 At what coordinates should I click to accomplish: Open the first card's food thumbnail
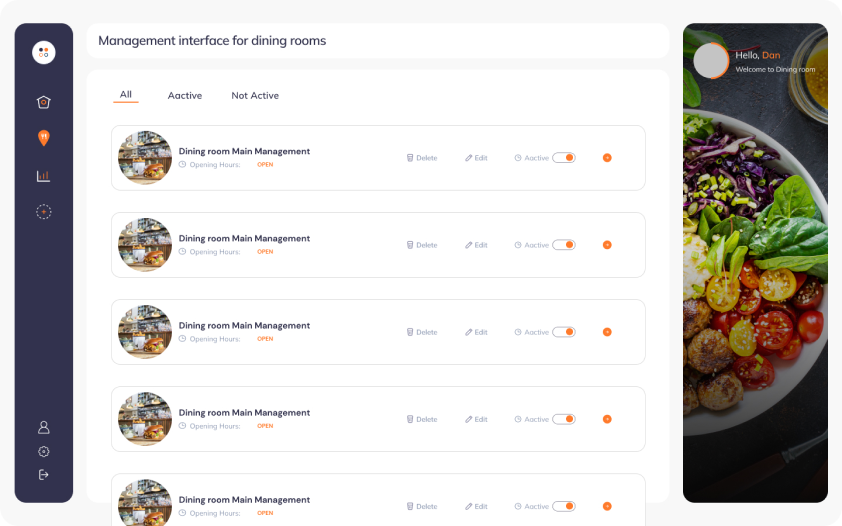pyautogui.click(x=145, y=158)
